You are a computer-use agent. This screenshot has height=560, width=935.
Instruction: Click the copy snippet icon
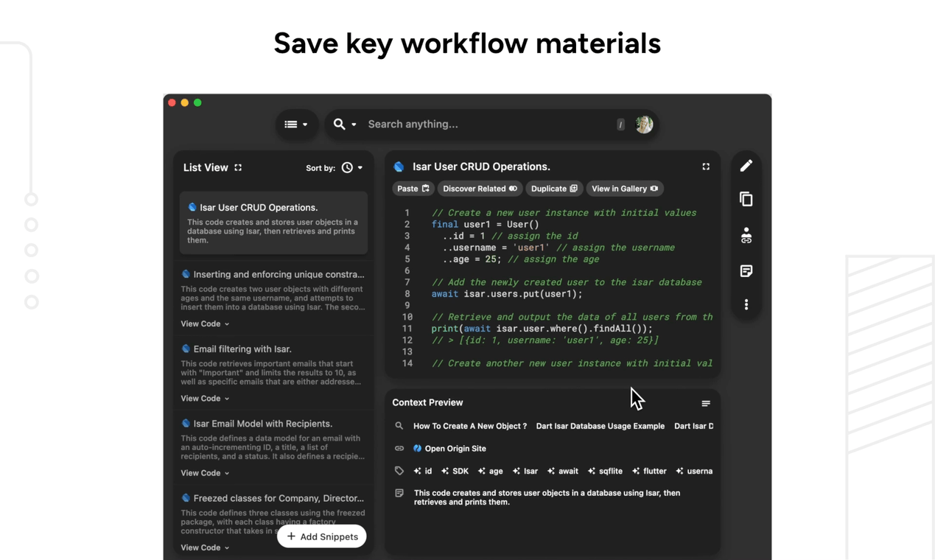click(746, 200)
